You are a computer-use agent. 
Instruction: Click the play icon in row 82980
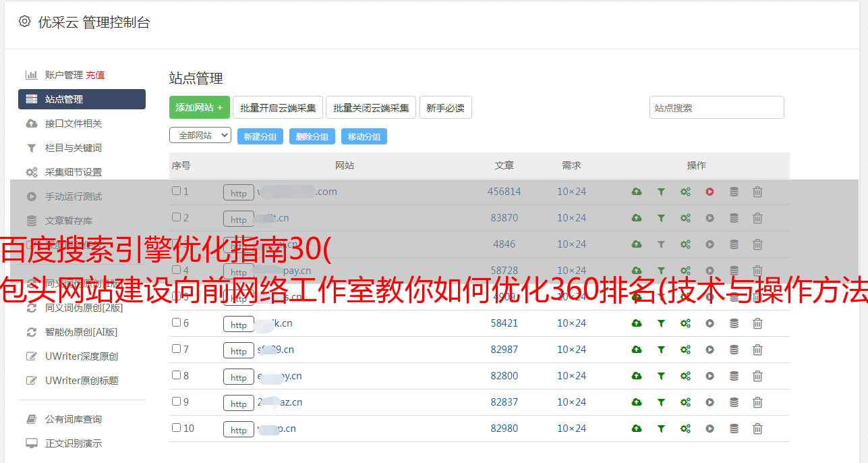click(710, 429)
